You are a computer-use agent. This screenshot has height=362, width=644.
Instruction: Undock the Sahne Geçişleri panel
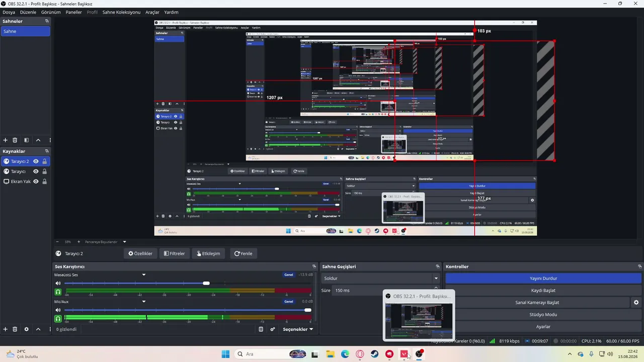[x=438, y=266]
